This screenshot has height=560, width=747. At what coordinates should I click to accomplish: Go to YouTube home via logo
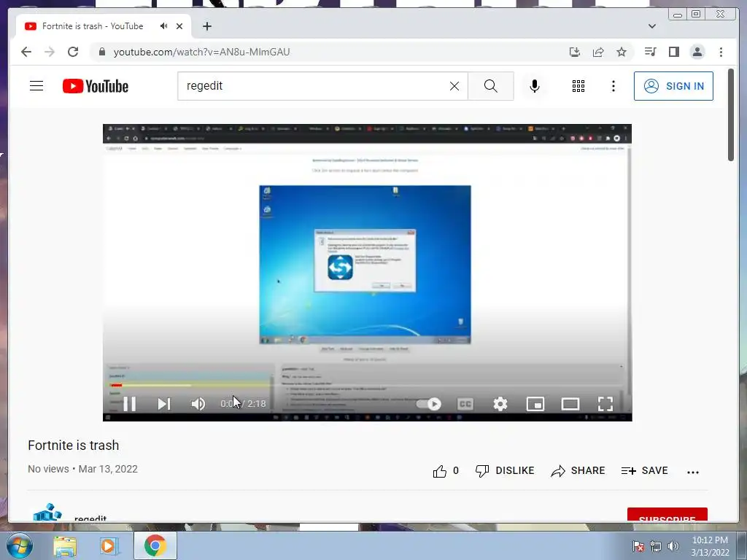click(96, 86)
